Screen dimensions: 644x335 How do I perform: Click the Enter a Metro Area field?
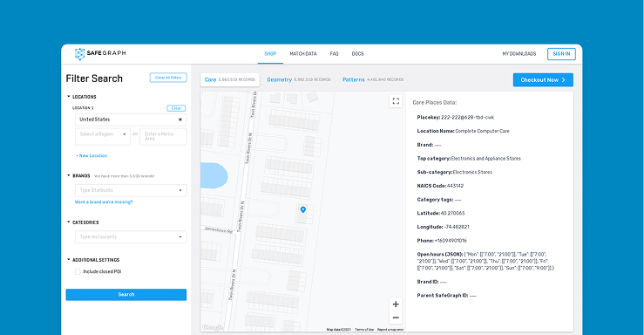163,136
